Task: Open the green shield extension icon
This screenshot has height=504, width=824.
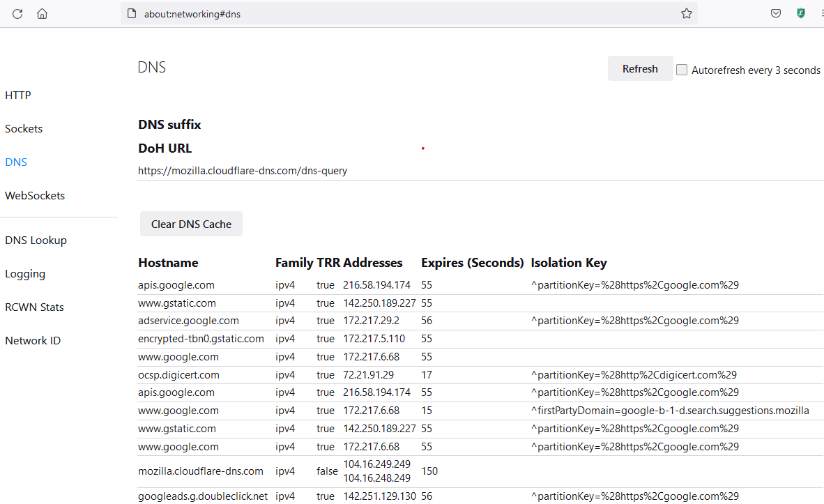Action: tap(800, 13)
